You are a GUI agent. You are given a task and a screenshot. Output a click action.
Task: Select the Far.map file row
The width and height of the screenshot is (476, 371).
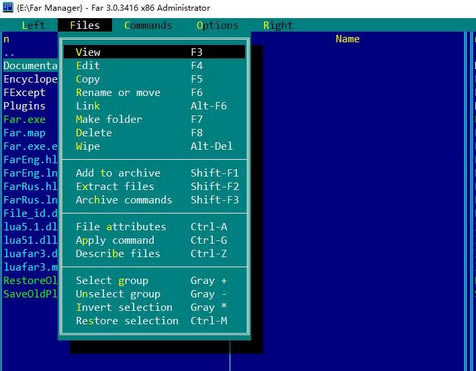[x=30, y=133]
